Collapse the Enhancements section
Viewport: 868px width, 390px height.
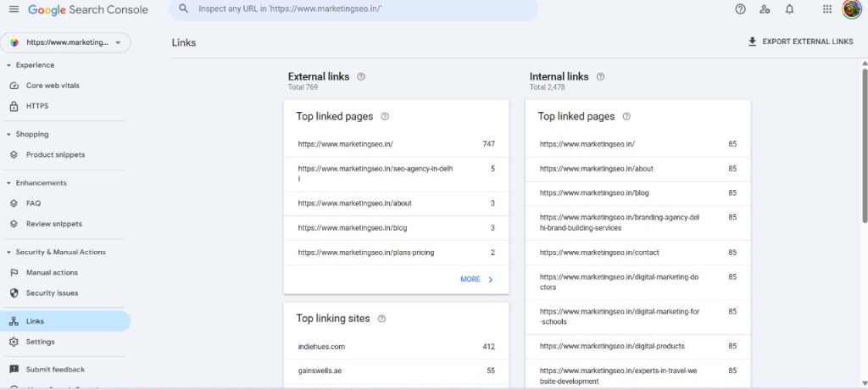pos(8,183)
